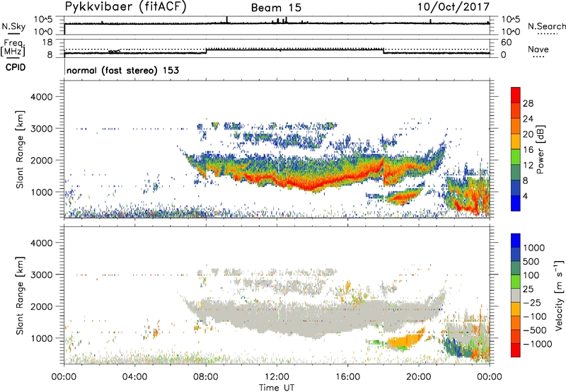Select the Beam 15 label

coord(276,8)
